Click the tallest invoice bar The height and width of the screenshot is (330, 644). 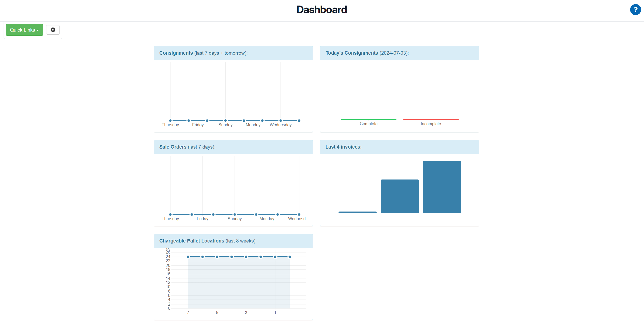(x=442, y=187)
